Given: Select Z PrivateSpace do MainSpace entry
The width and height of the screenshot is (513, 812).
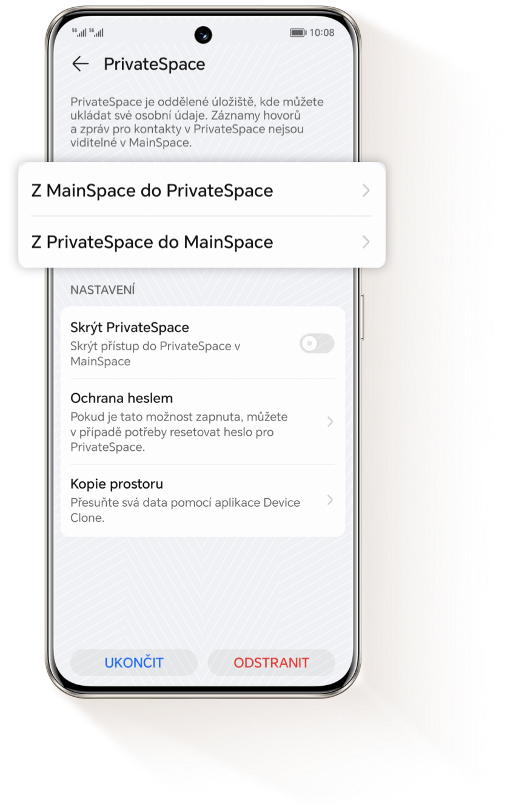Looking at the screenshot, I should [x=202, y=242].
